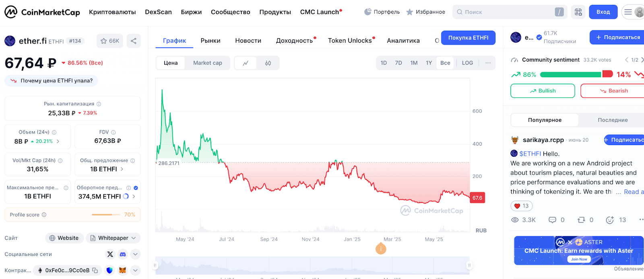Select the 1Y time range
This screenshot has width=644, height=279.
click(429, 63)
